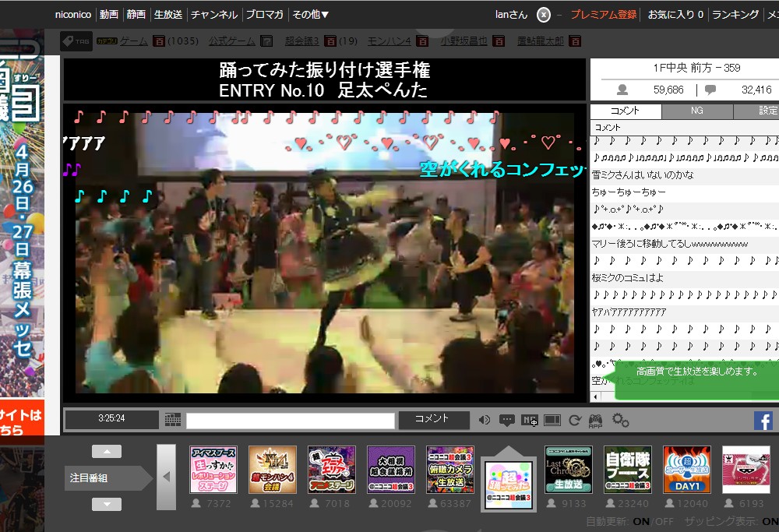Screen dimensions: 779x532
Task: Dismiss login notice with X circle icon
Action: coord(544,15)
